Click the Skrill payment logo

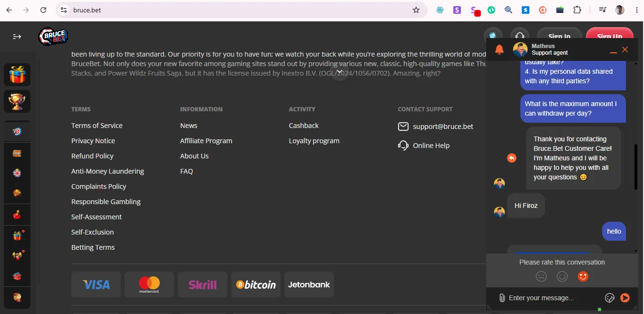(203, 285)
